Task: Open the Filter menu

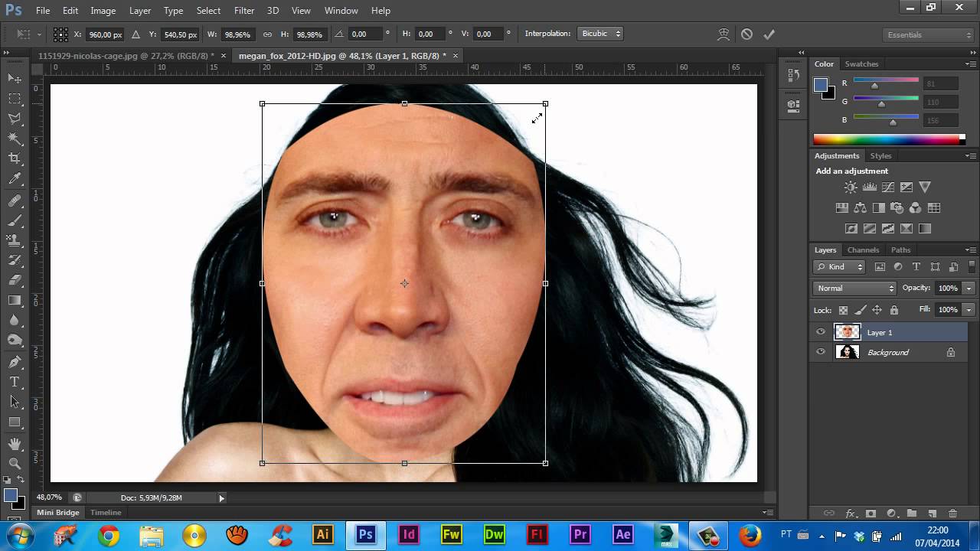Action: [244, 11]
